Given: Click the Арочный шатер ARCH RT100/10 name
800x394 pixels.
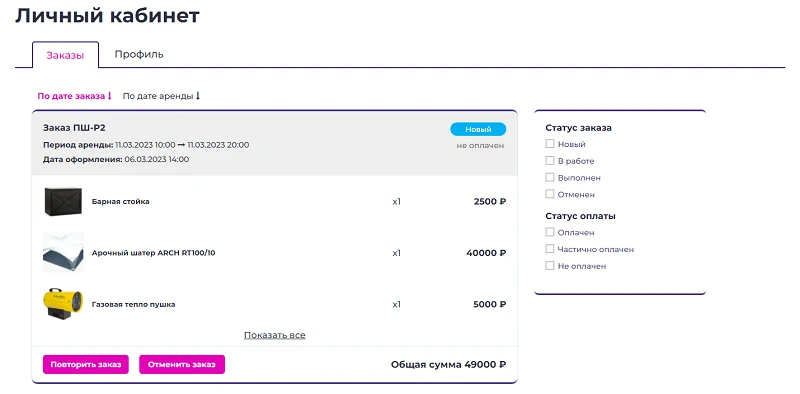Looking at the screenshot, I should (x=153, y=253).
